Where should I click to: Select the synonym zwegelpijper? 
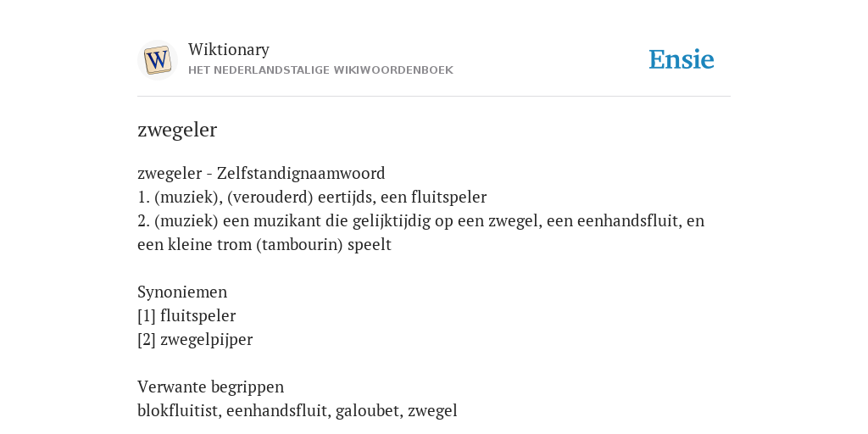coord(207,340)
